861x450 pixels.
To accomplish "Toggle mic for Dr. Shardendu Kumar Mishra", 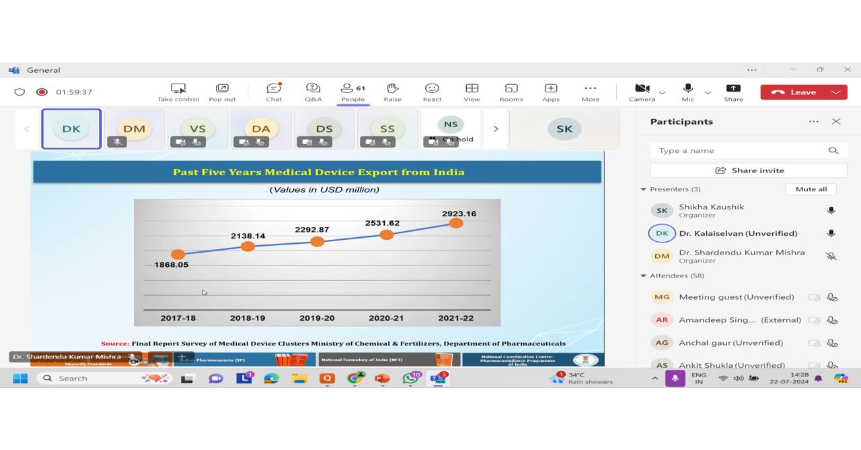I will tap(831, 256).
